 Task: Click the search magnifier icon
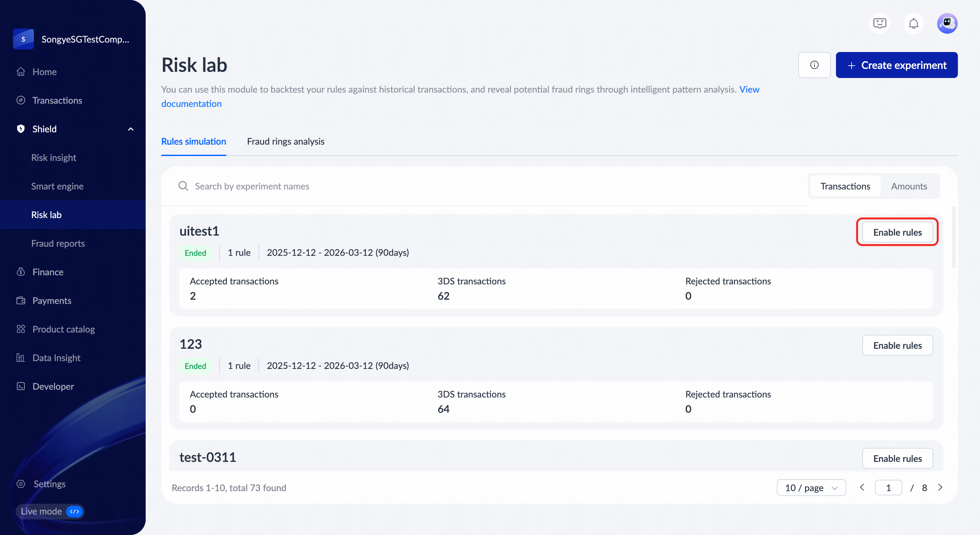pos(183,186)
